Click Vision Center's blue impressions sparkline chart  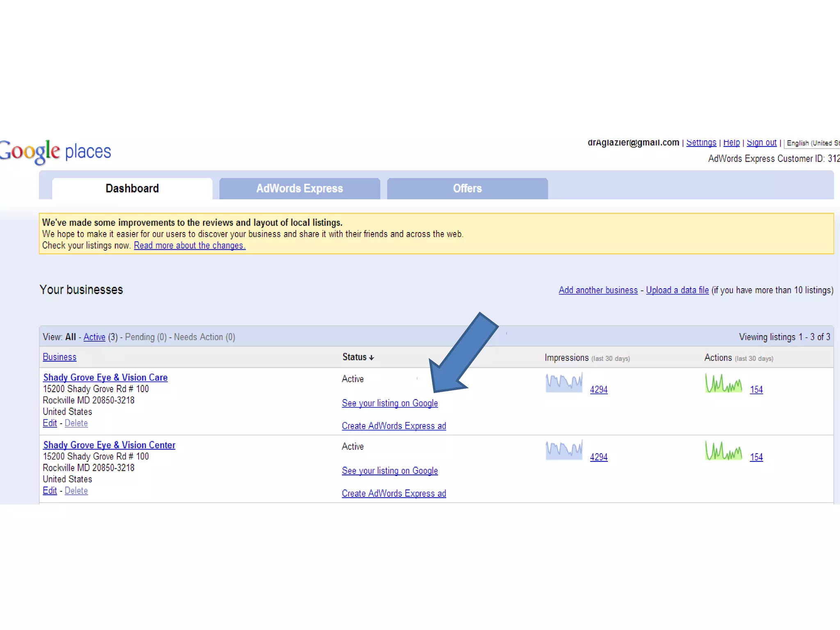point(564,450)
